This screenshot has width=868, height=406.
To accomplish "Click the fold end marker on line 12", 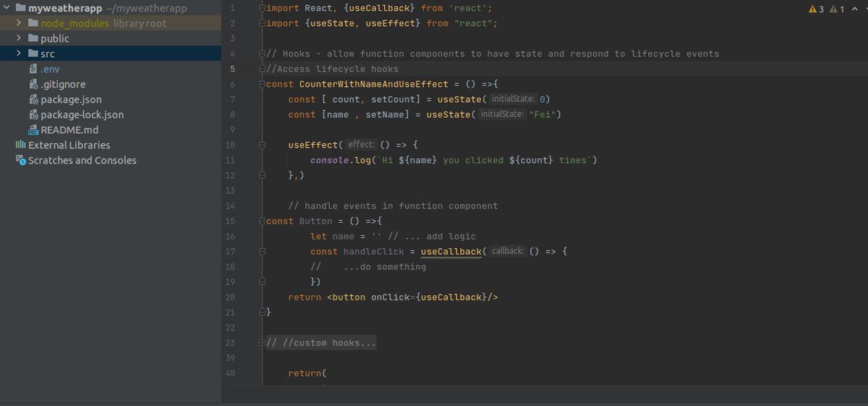I will tap(262, 175).
